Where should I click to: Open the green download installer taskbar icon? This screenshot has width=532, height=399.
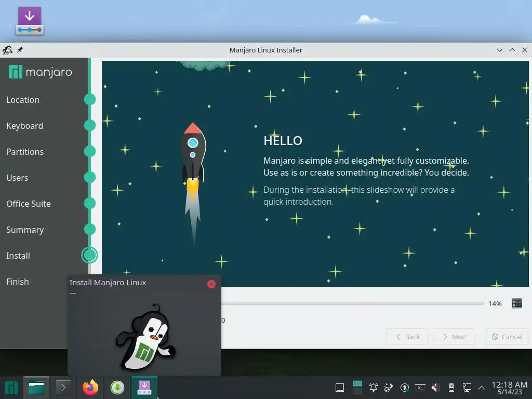pyautogui.click(x=117, y=388)
